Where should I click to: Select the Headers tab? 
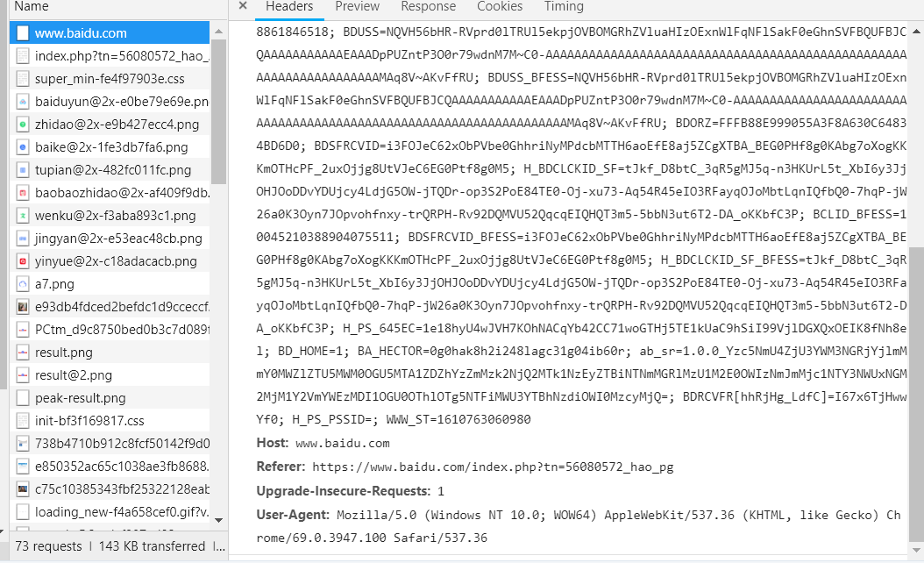289,6
